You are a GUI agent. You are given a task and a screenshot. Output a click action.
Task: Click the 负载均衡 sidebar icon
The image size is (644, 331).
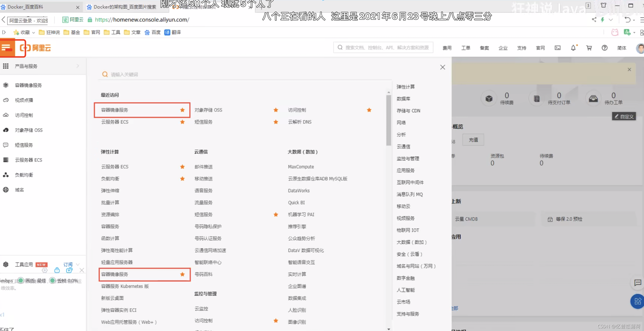(x=6, y=175)
